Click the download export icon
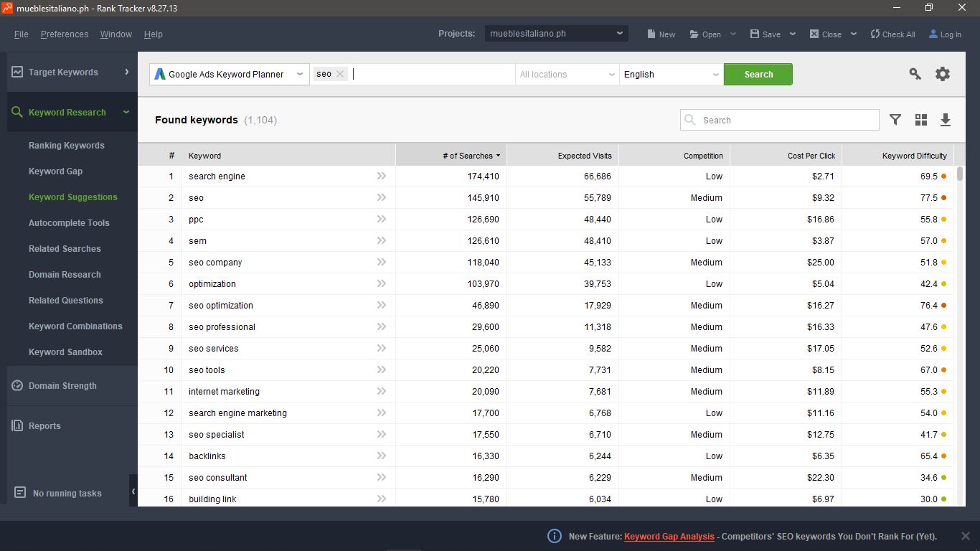Viewport: 980px width, 551px height. pos(946,120)
